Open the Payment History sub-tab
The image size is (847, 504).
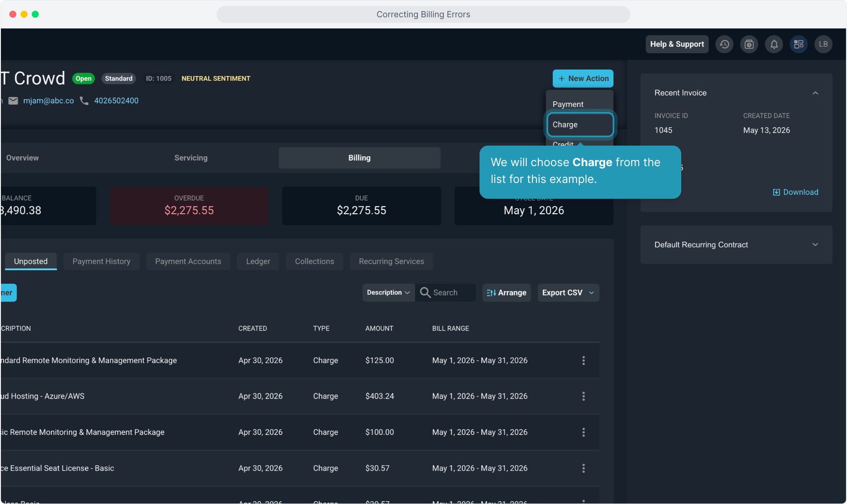click(x=101, y=261)
